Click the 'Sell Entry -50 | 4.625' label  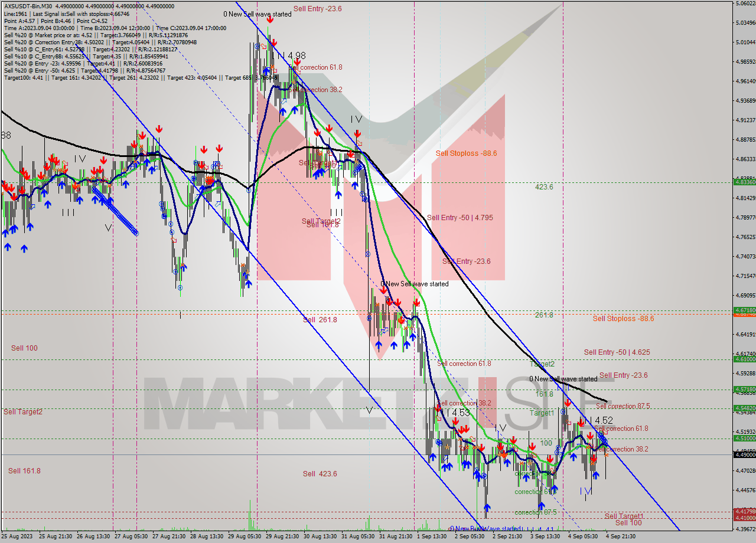point(617,352)
